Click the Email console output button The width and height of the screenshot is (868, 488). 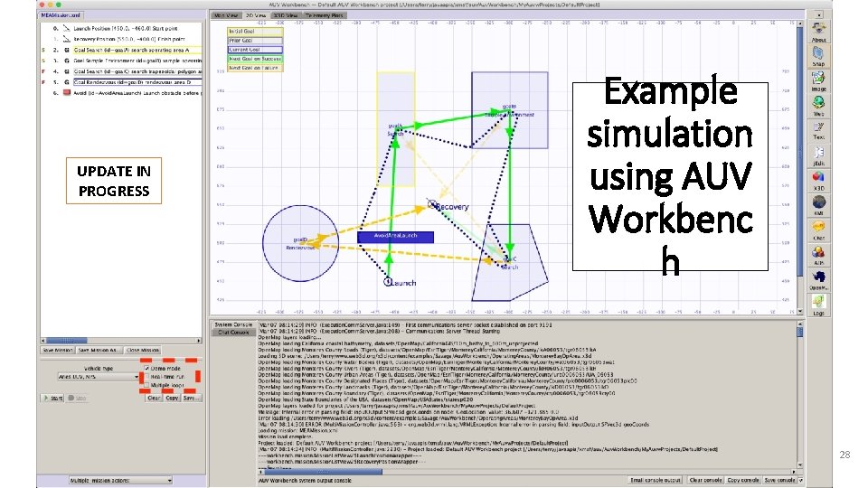pyautogui.click(x=656, y=480)
